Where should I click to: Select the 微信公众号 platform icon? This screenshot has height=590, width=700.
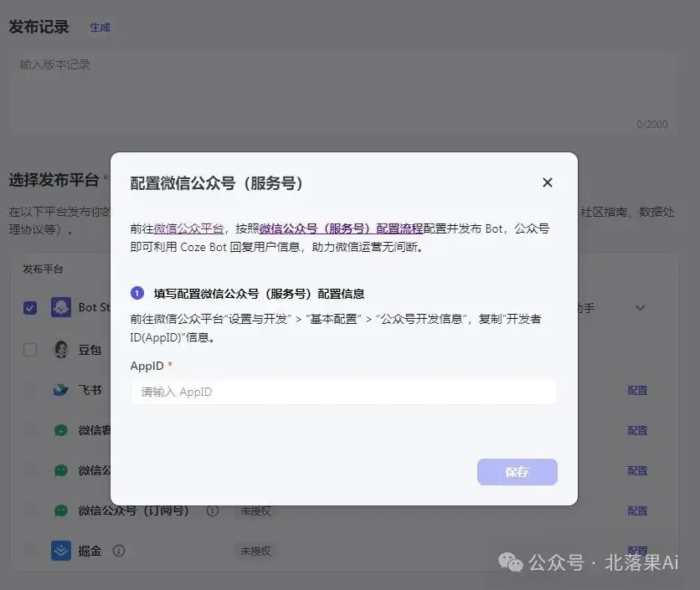[x=60, y=469]
